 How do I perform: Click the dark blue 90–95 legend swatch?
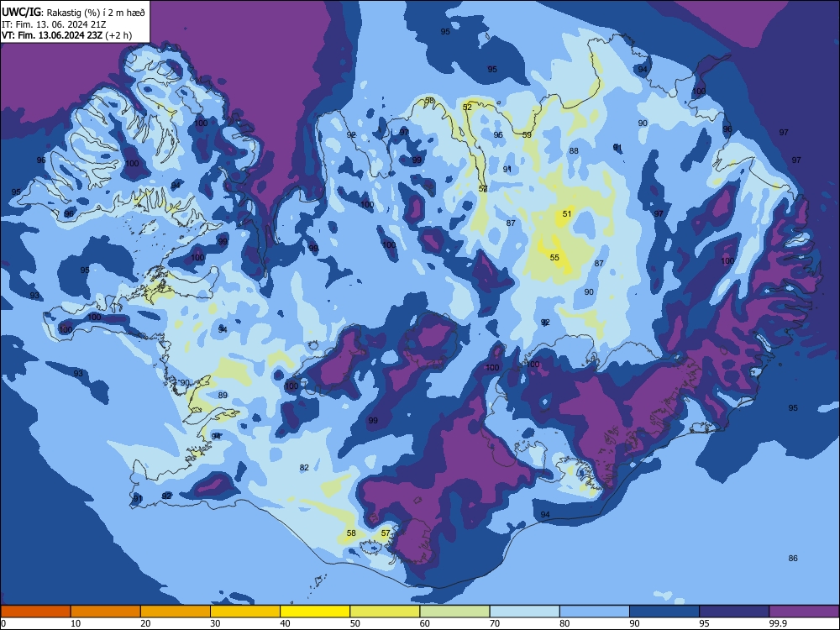(664, 612)
